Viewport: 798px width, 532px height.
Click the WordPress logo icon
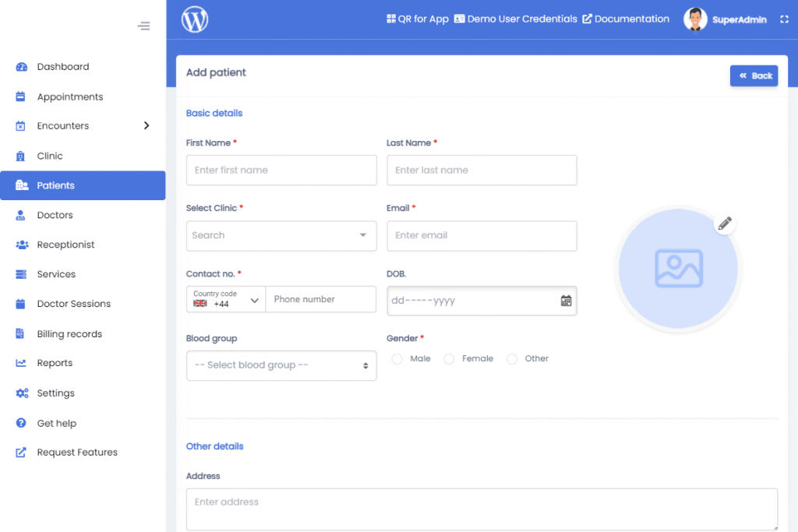click(194, 19)
